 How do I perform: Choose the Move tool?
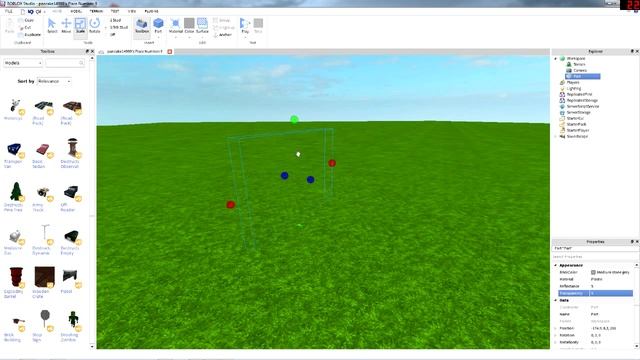pos(66,26)
